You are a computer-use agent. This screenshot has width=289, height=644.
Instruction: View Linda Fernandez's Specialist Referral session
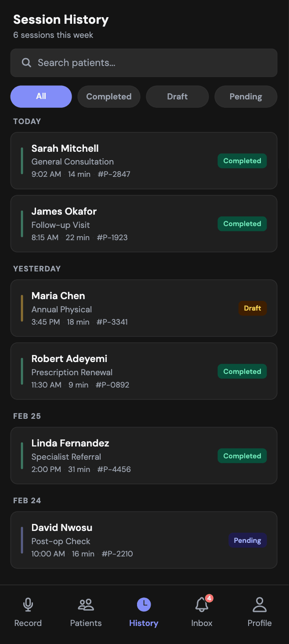click(x=144, y=455)
